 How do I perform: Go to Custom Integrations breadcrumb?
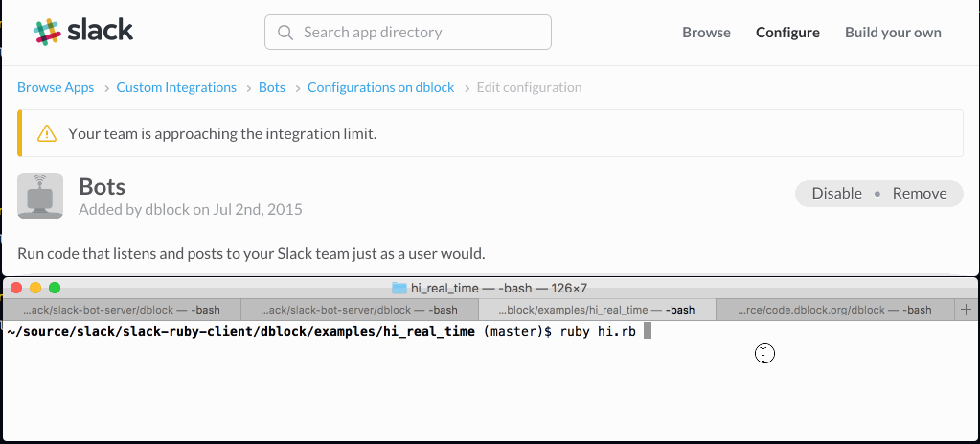point(176,87)
